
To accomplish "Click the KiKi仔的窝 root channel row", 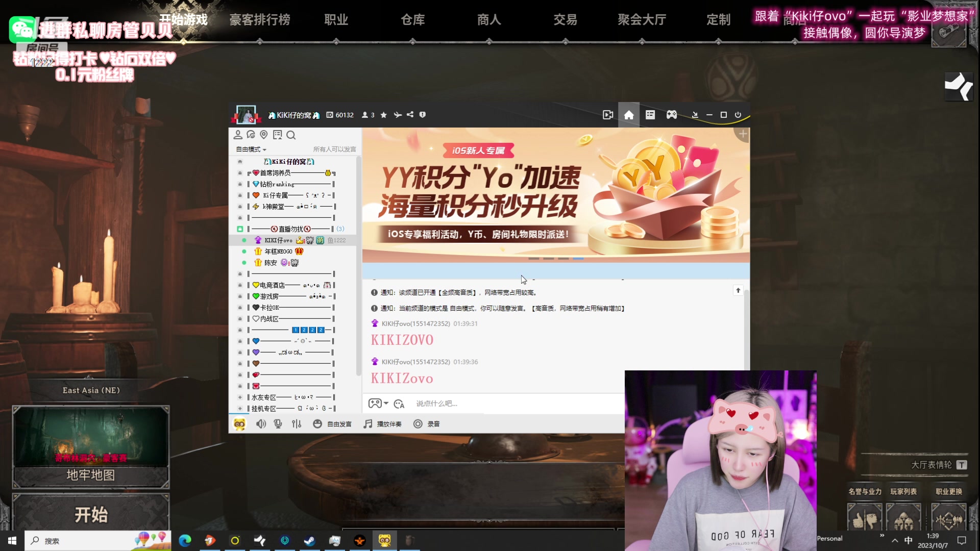I will pyautogui.click(x=293, y=162).
